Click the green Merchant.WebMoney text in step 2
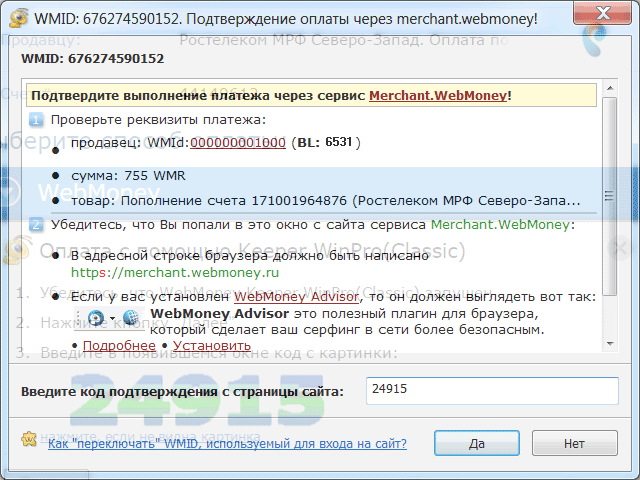 pyautogui.click(x=500, y=224)
